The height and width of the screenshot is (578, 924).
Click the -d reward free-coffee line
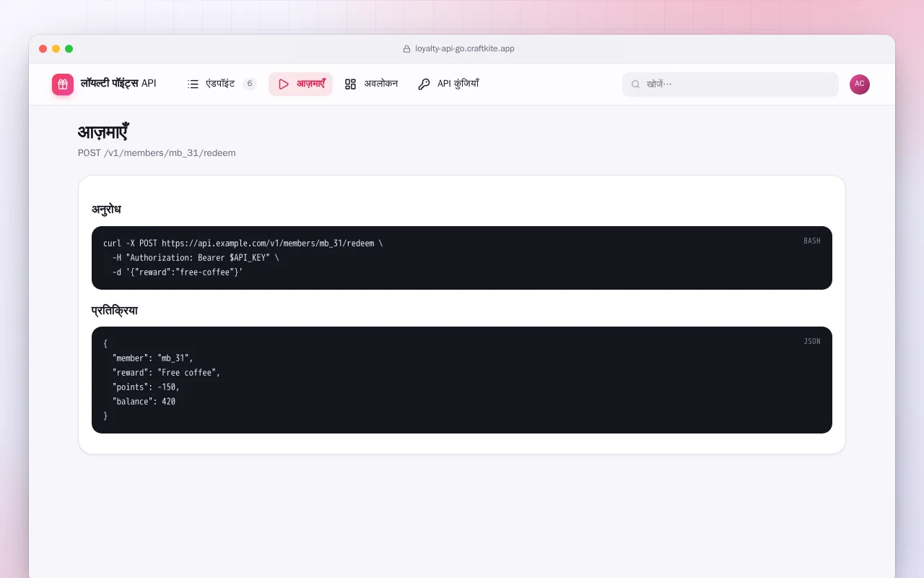178,272
